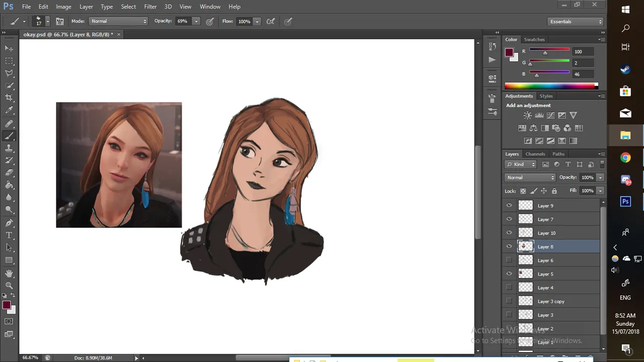This screenshot has width=644, height=362.
Task: Select the Pen tool
Action: pos(9,223)
